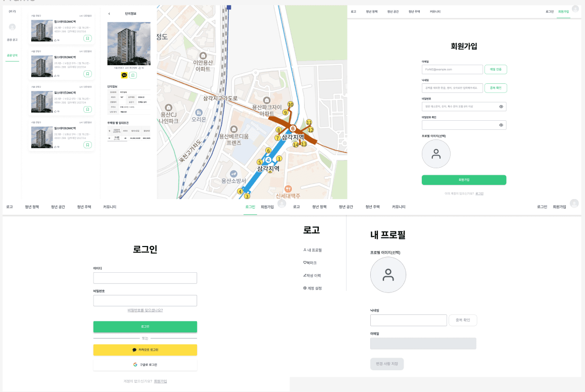The image size is (585, 392).
Task: Open 북마크 in the profile sidebar
Action: coord(310,263)
